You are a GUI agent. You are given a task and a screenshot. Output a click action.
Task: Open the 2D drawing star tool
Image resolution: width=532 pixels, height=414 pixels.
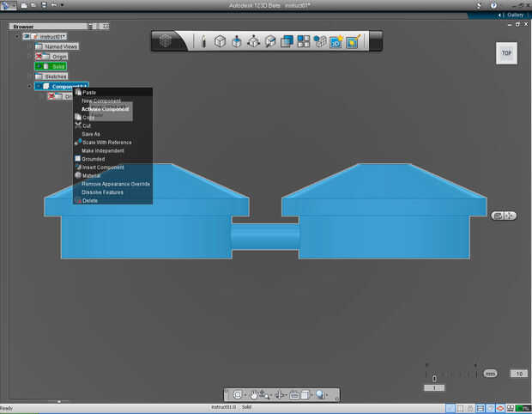(336, 42)
